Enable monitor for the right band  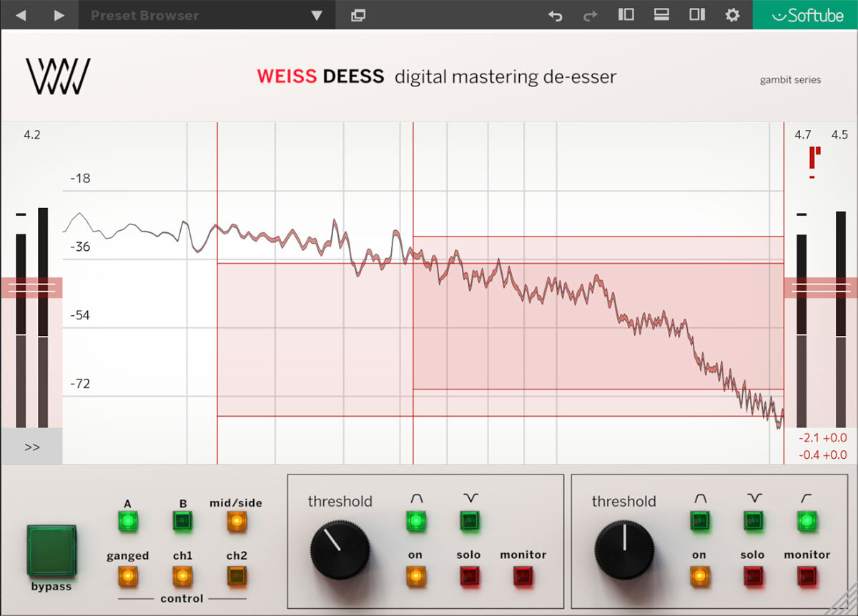(807, 575)
